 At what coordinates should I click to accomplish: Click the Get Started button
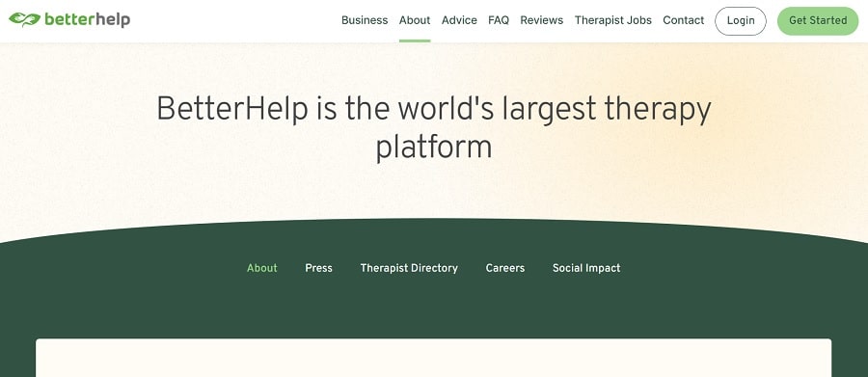818,21
